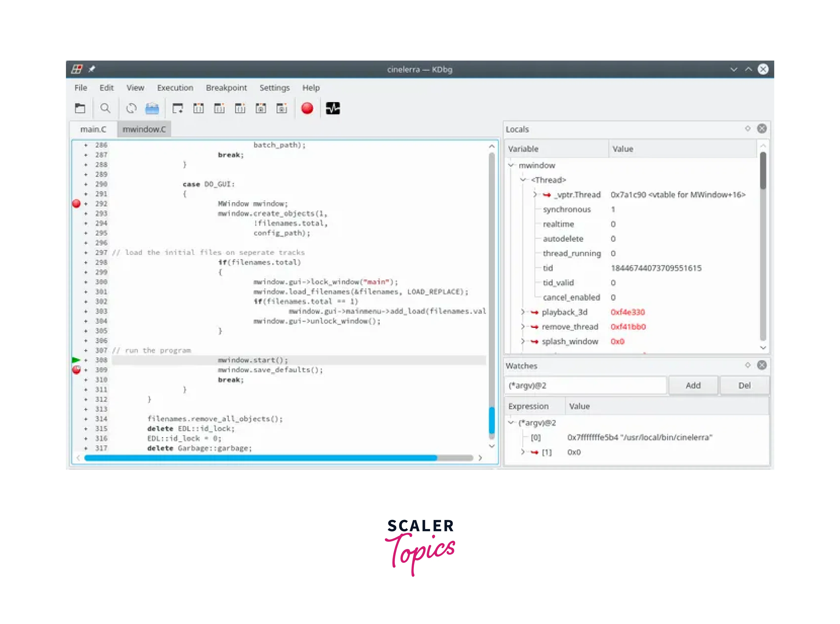Open the Edit menu
840x624 pixels.
tap(106, 88)
